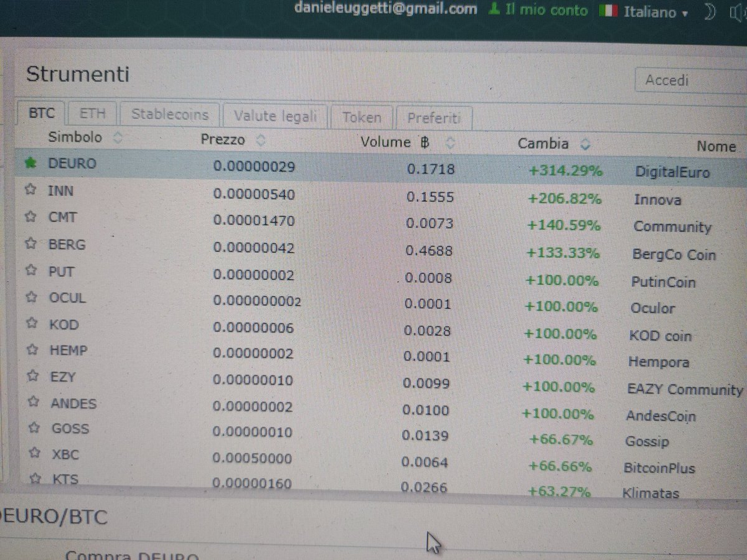Star the PUT row as favorite

pyautogui.click(x=30, y=271)
